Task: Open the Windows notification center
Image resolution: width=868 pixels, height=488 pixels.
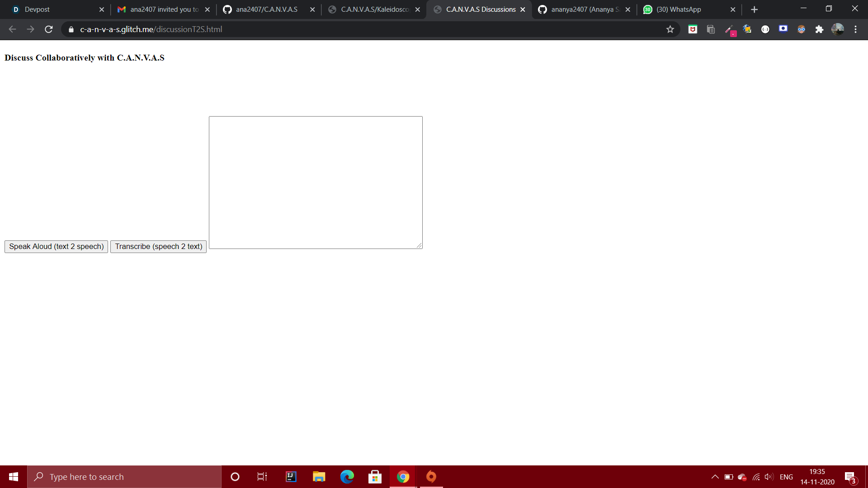Action: (850, 477)
